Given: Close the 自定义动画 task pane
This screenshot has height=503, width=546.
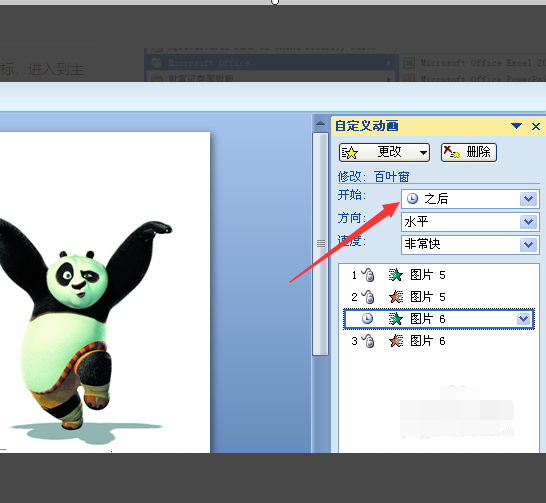Looking at the screenshot, I should (536, 126).
